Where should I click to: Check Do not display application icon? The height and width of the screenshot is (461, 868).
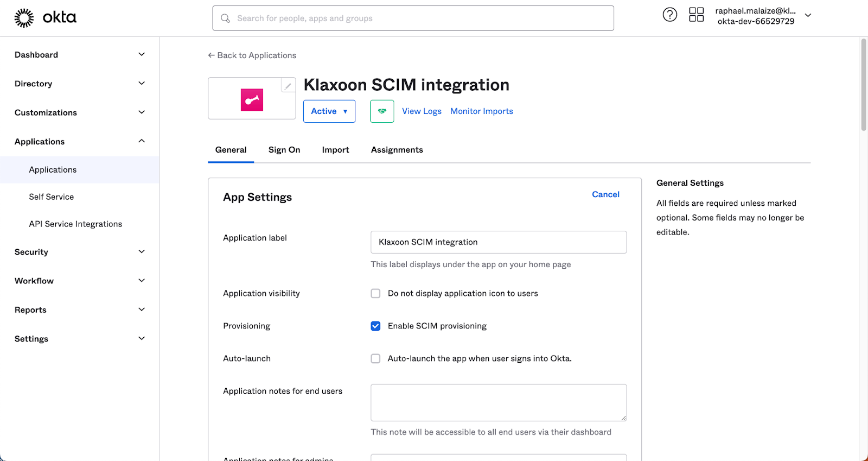click(375, 294)
